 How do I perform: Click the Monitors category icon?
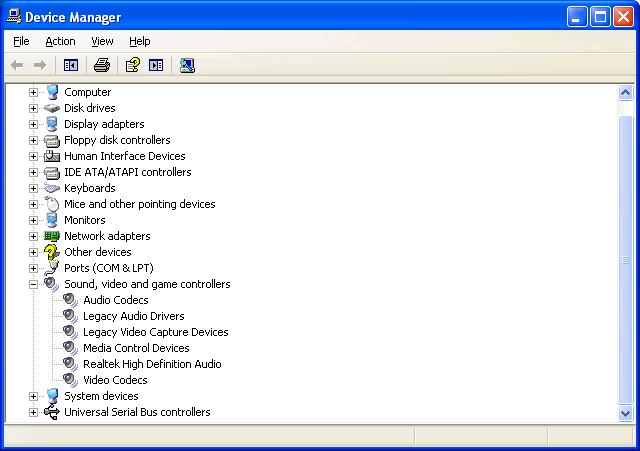pos(52,220)
